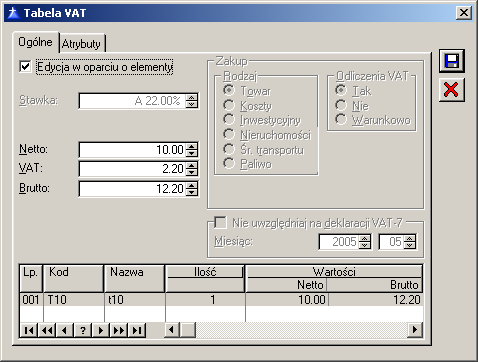Click the year 2005 spinner arrows
Viewport: 478px width, 362px height.
pyautogui.click(x=365, y=242)
